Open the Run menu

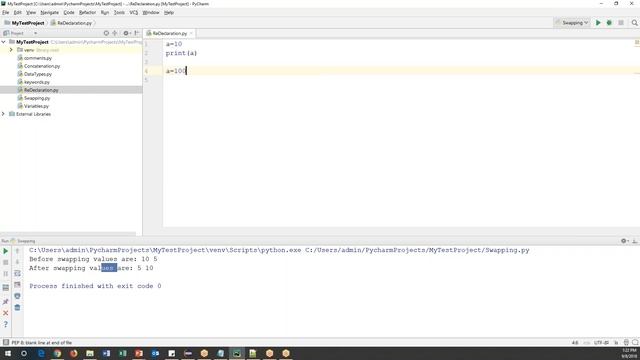[x=105, y=12]
